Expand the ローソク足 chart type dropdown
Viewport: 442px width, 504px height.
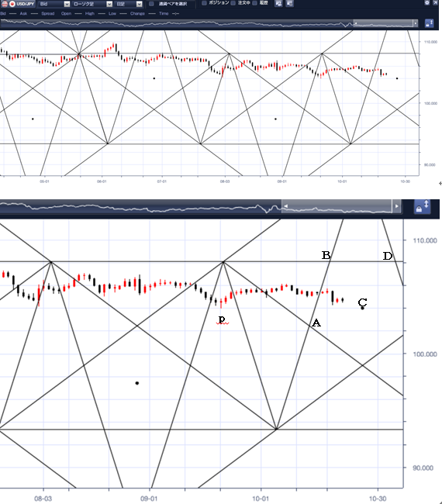pos(92,4)
